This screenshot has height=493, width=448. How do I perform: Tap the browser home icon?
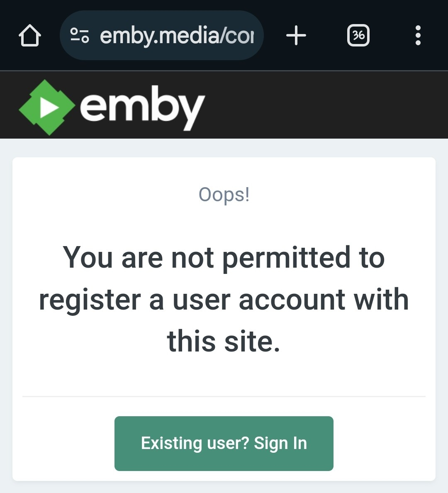coord(30,36)
